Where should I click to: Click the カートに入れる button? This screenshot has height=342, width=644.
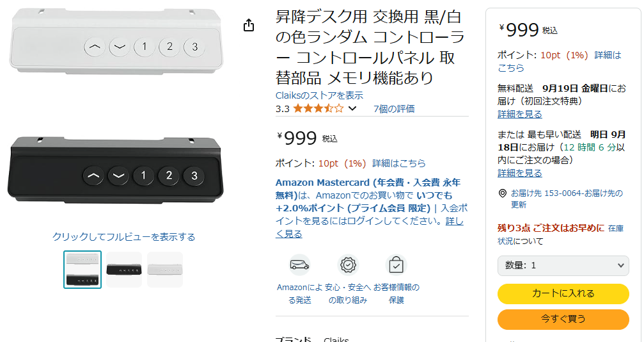click(563, 293)
